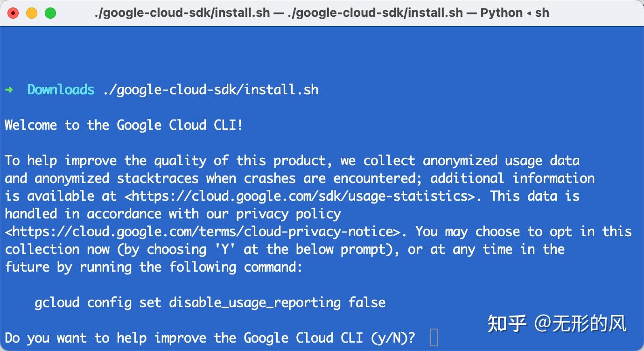This screenshot has width=644, height=351.
Task: Click the cyan Downloads directory label
Action: tap(61, 89)
